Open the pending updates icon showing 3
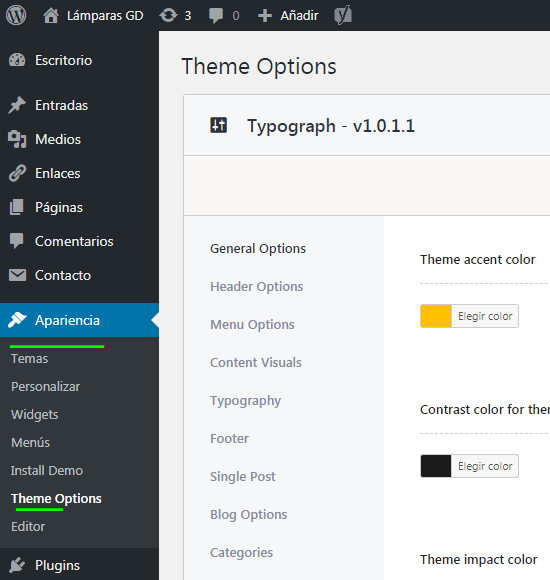The width and height of the screenshot is (550, 580). point(168,16)
